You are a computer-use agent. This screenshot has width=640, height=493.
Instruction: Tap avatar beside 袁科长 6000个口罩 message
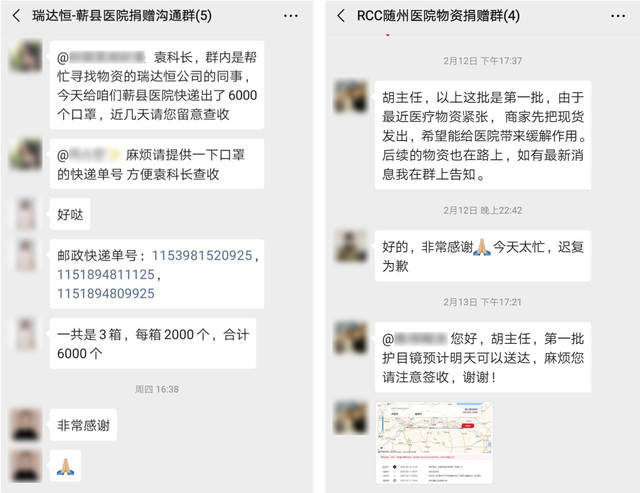click(x=26, y=56)
